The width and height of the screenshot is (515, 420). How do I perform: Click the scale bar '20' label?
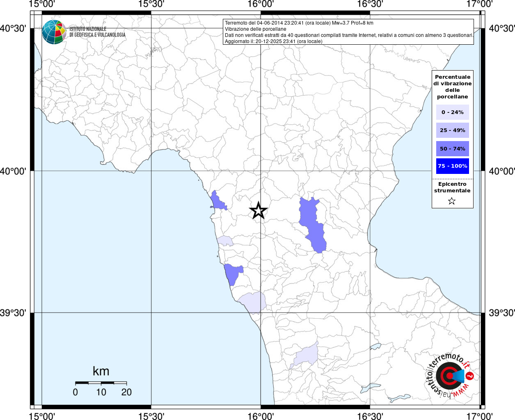pyautogui.click(x=126, y=392)
